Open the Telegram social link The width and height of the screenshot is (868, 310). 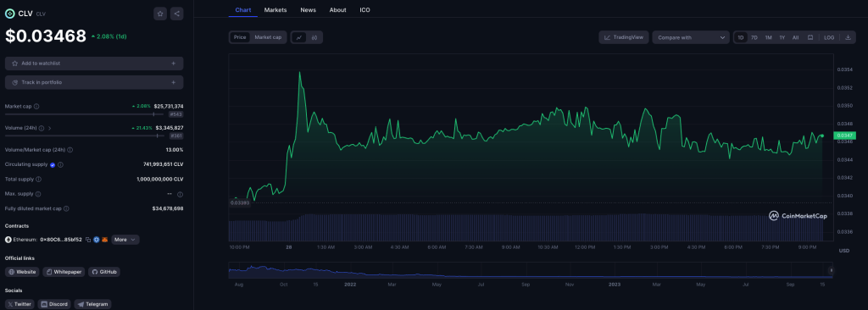[x=92, y=304]
